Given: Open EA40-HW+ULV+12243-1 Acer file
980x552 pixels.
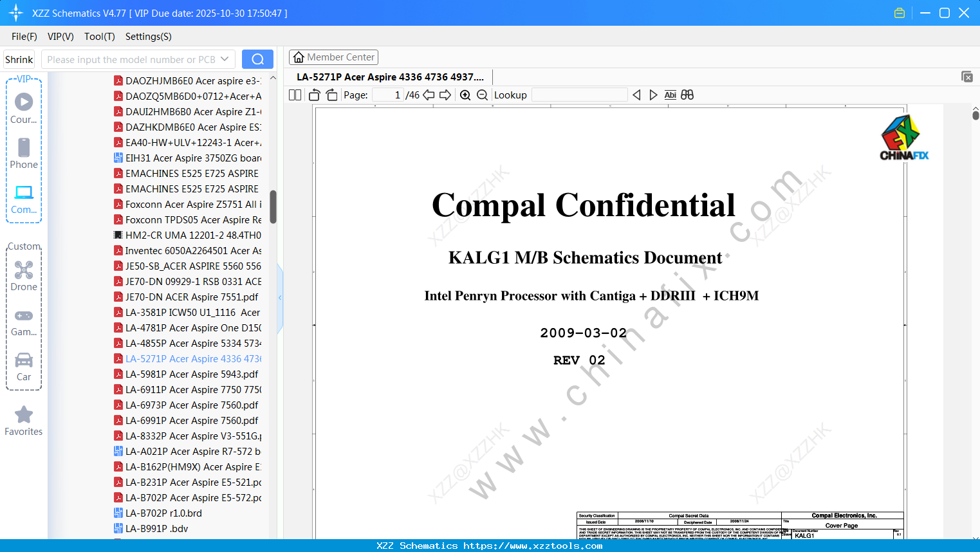Looking at the screenshot, I should pos(187,143).
